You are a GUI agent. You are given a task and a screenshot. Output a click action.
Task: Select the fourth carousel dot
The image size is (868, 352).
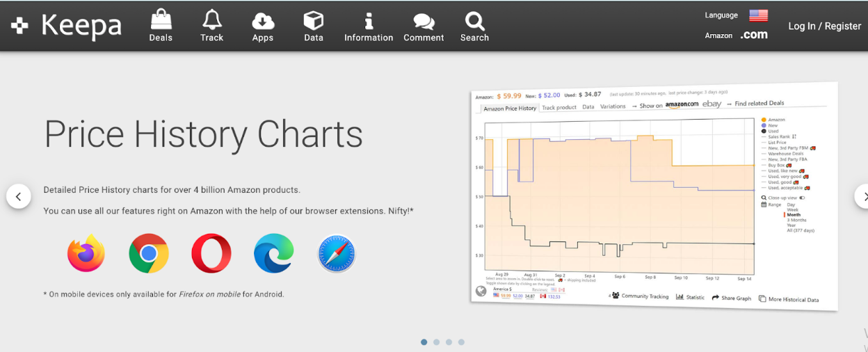click(461, 342)
